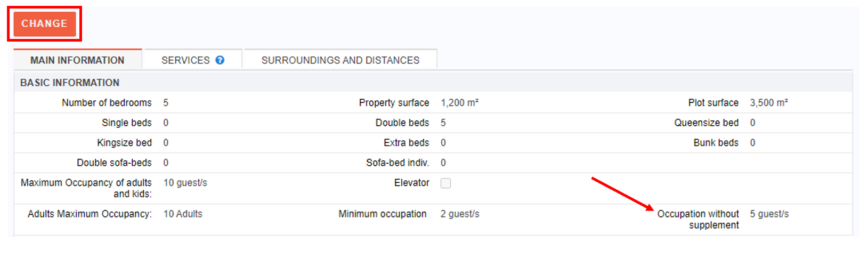Click Occupation without supplement 5 guest/s value
Screen dimensions: 868x258
pos(769,214)
